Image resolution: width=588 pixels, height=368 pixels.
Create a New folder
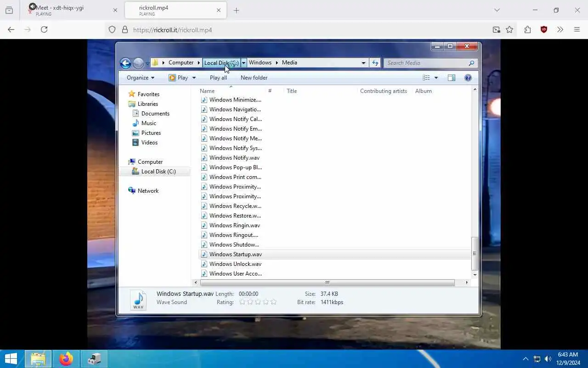pos(254,78)
